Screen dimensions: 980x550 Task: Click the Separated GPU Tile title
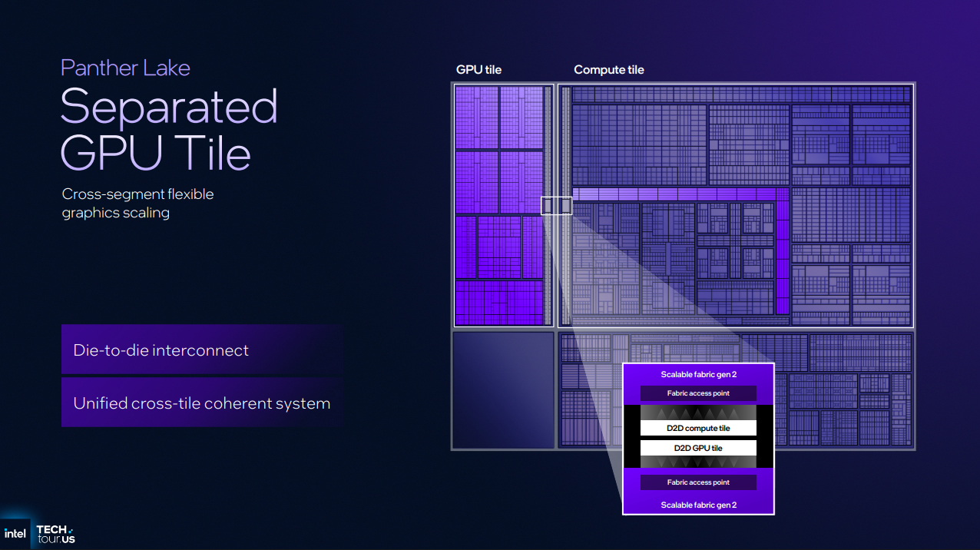[x=168, y=129]
